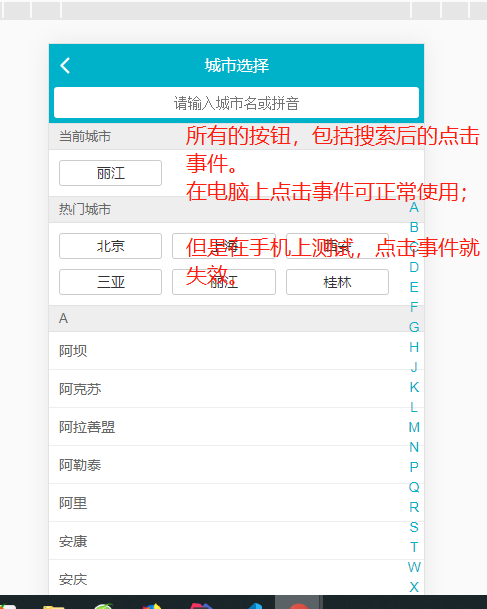Select hot city 桂林

(337, 282)
